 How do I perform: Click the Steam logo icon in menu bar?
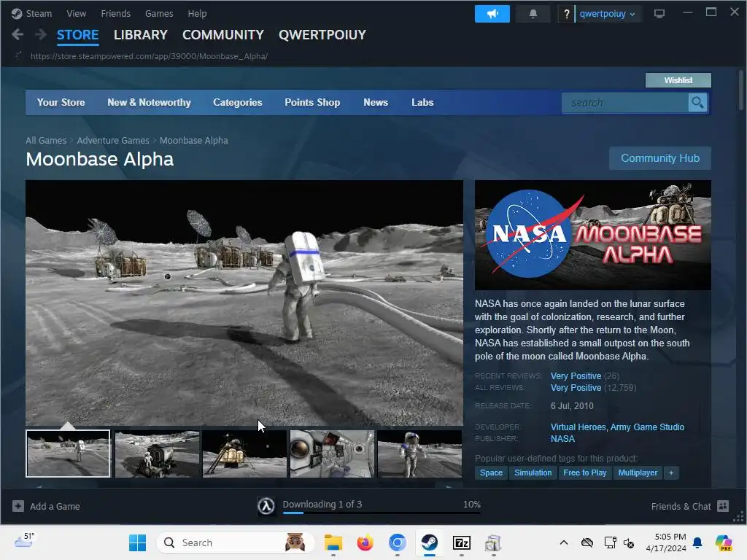pyautogui.click(x=17, y=14)
